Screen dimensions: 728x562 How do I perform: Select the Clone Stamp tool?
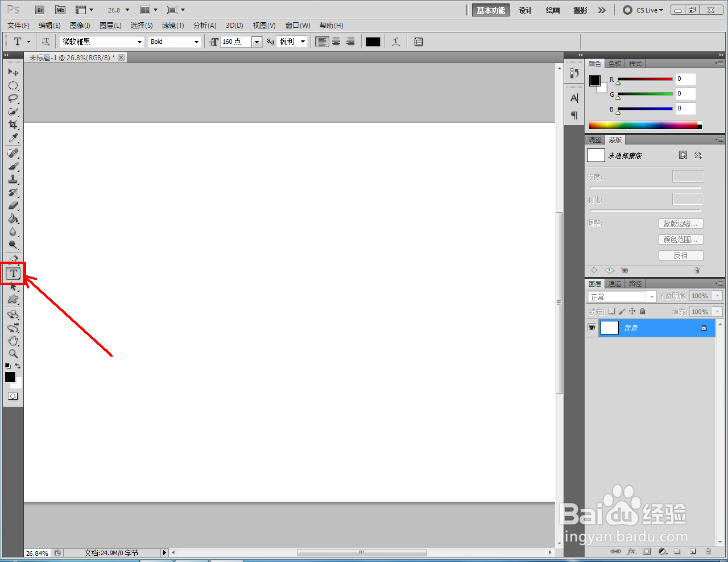click(13, 179)
